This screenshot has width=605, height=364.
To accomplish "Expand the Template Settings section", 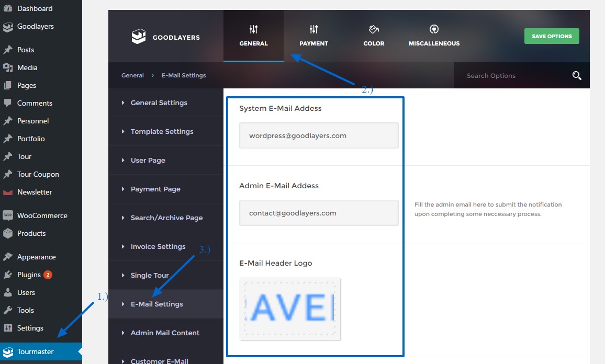I will [162, 132].
